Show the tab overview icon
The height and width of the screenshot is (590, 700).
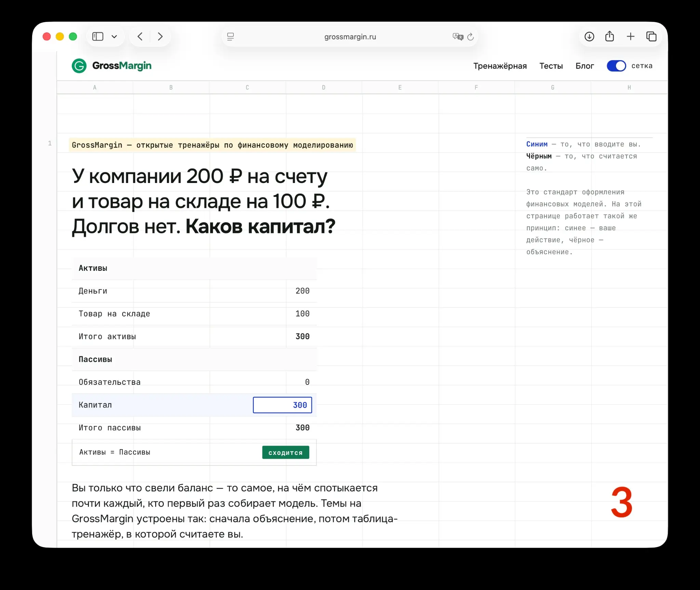(x=651, y=37)
